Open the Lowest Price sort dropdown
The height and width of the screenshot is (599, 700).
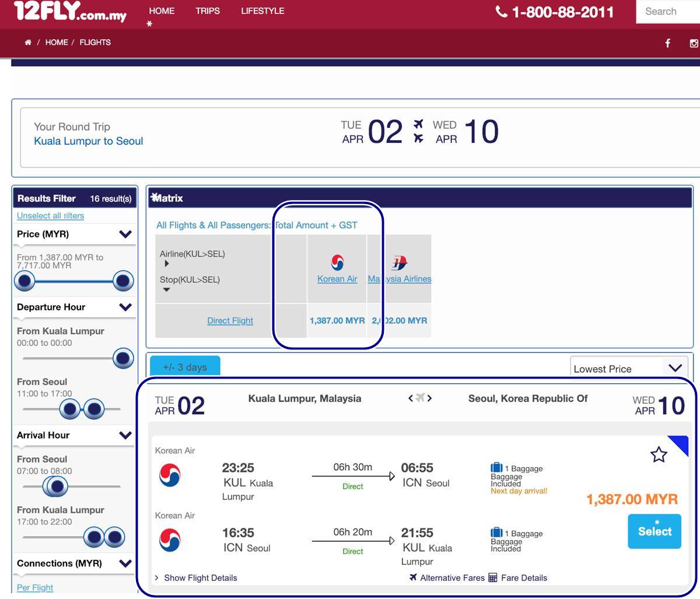[629, 368]
